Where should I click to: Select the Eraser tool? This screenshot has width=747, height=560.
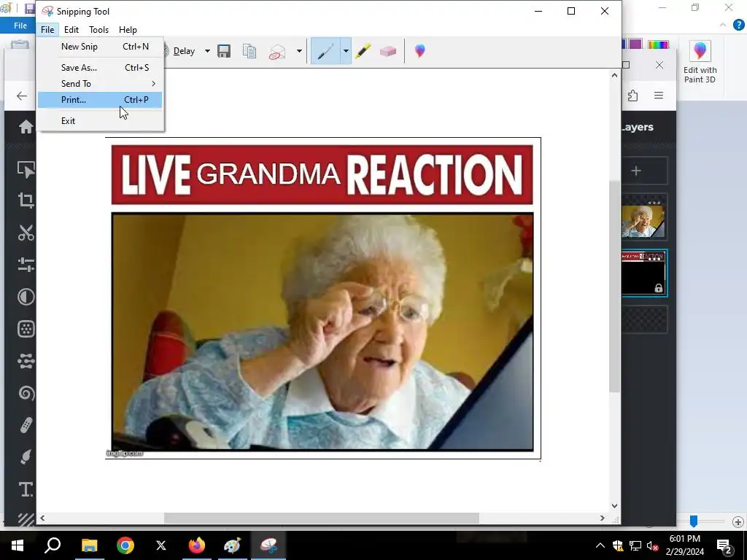coord(388,51)
